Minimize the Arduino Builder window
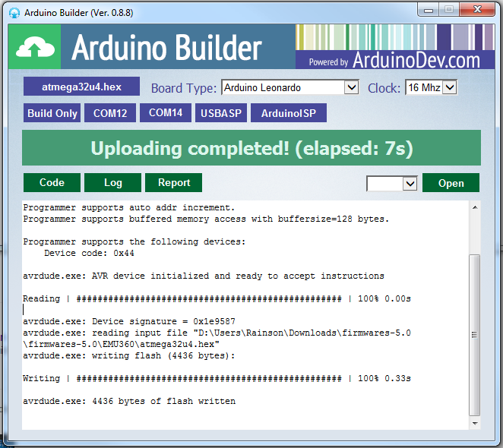This screenshot has height=448, width=503. pyautogui.click(x=429, y=10)
